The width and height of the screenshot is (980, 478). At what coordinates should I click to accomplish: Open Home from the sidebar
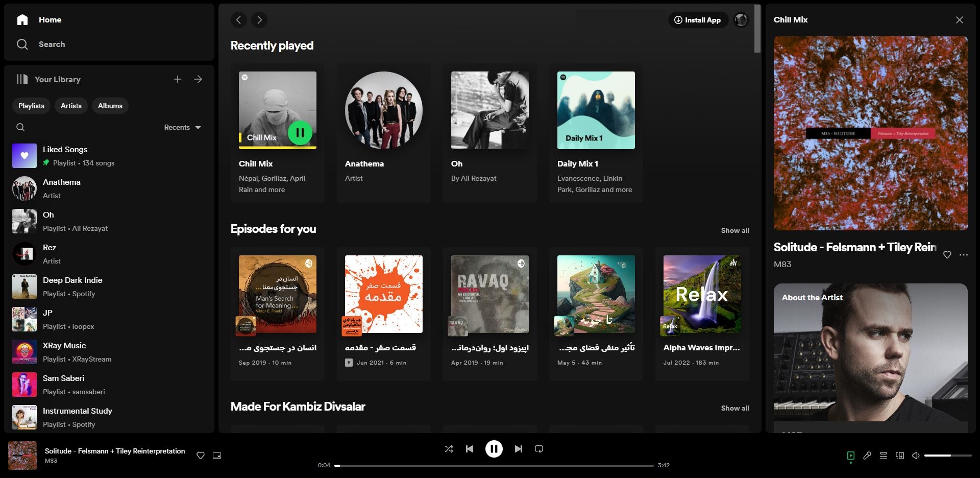(x=39, y=19)
